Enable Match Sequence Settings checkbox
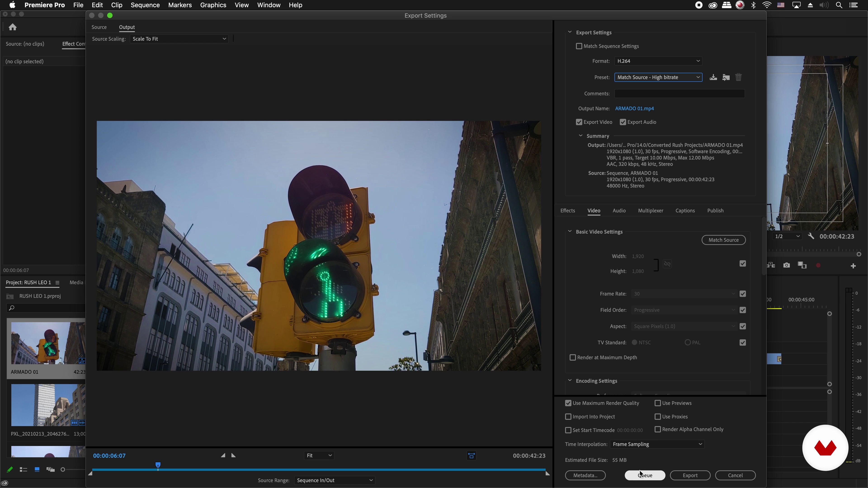868x488 pixels. click(579, 46)
